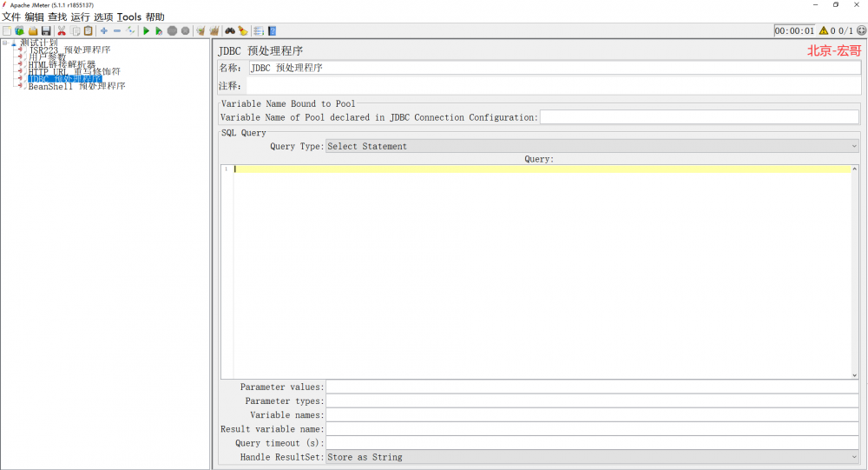
Task: Start the test with the green play icon
Action: 146,31
